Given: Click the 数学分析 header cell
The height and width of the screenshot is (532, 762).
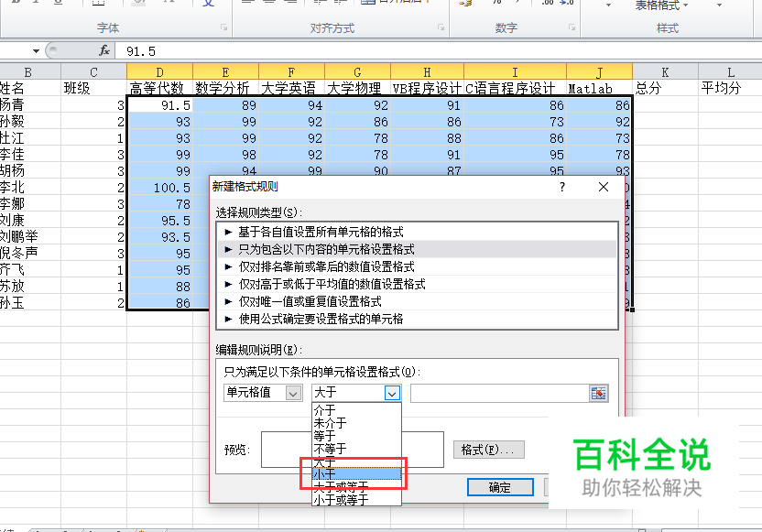Looking at the screenshot, I should [225, 88].
